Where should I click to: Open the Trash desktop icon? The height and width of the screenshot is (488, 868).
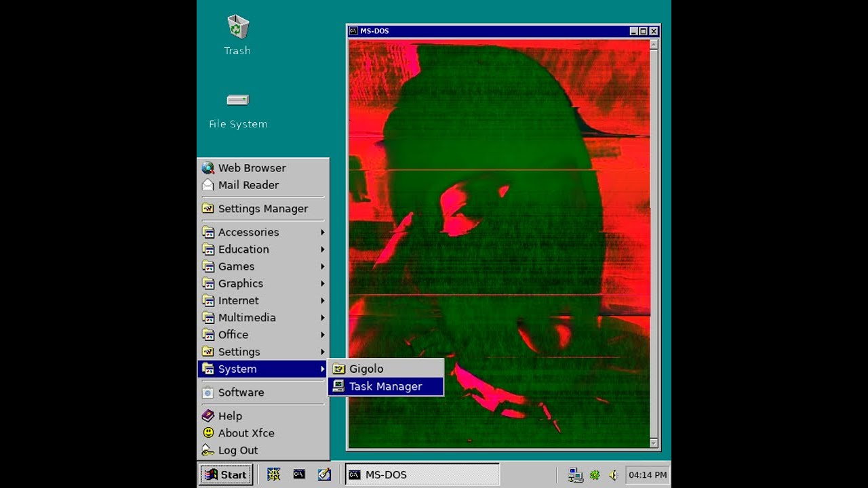tap(238, 27)
